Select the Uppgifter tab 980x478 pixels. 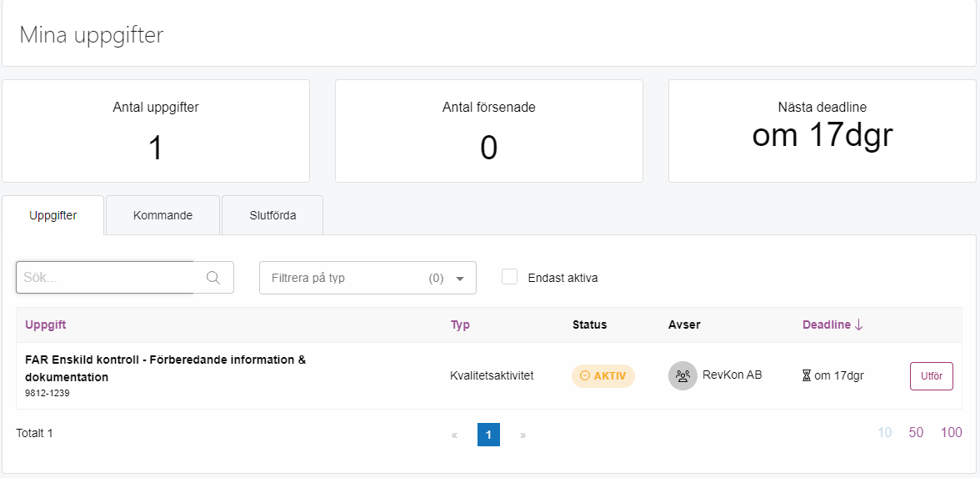click(x=53, y=215)
